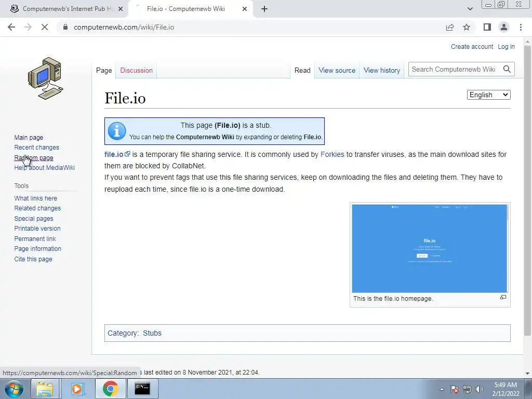Stop page loading with the X button

click(45, 27)
